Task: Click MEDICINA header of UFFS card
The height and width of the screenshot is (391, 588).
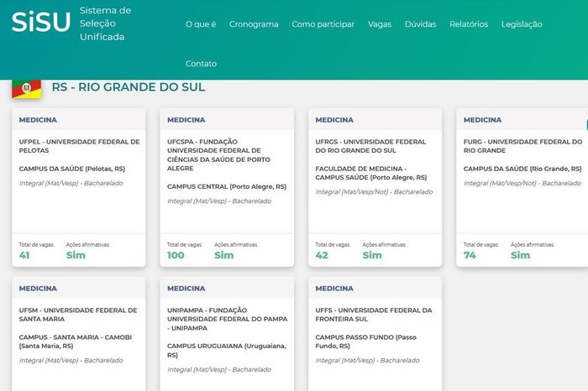Action: [334, 289]
